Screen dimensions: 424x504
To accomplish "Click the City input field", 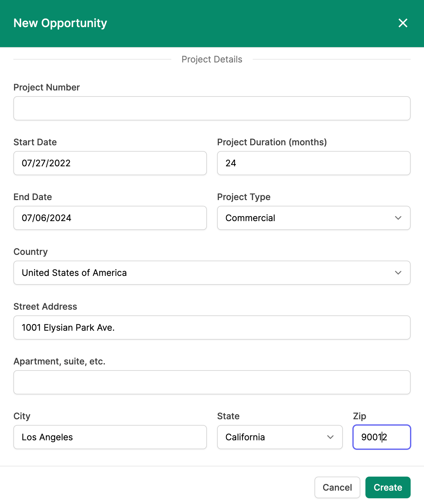I will [110, 437].
